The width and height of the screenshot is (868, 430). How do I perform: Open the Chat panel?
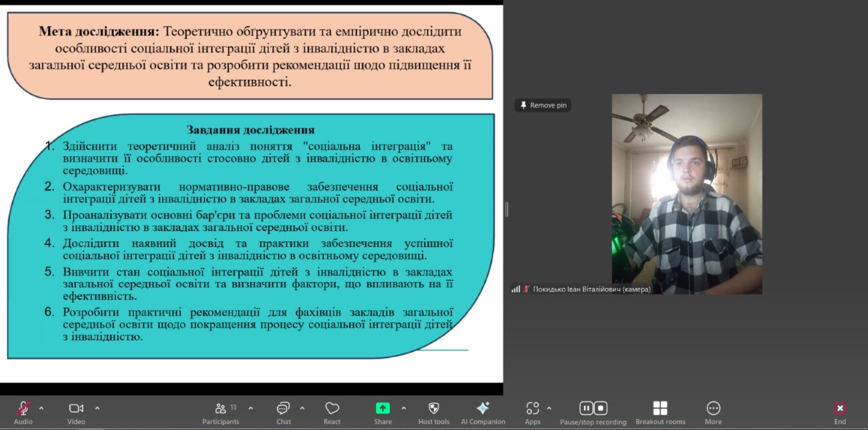(x=283, y=409)
